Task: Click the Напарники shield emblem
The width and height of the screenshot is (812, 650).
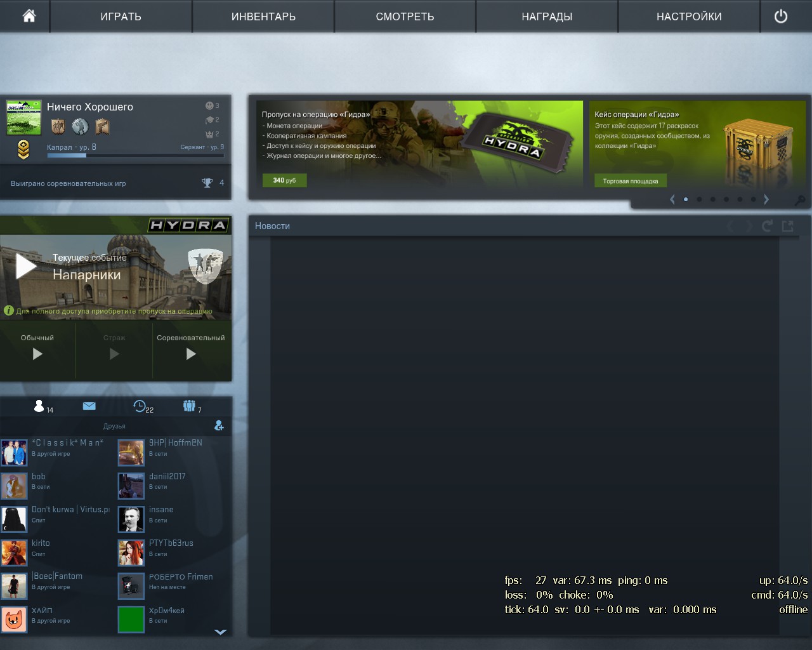Action: pos(206,266)
